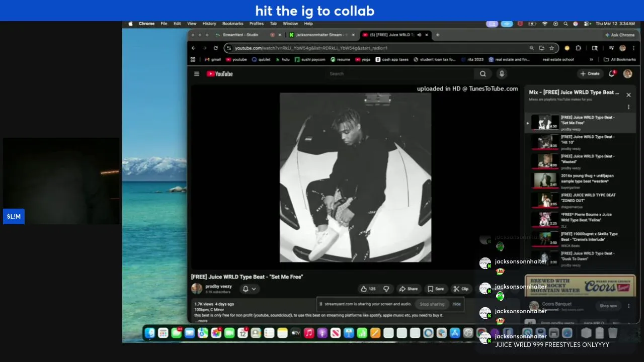Reload the page in Chrome
644x362 pixels.
click(215, 48)
